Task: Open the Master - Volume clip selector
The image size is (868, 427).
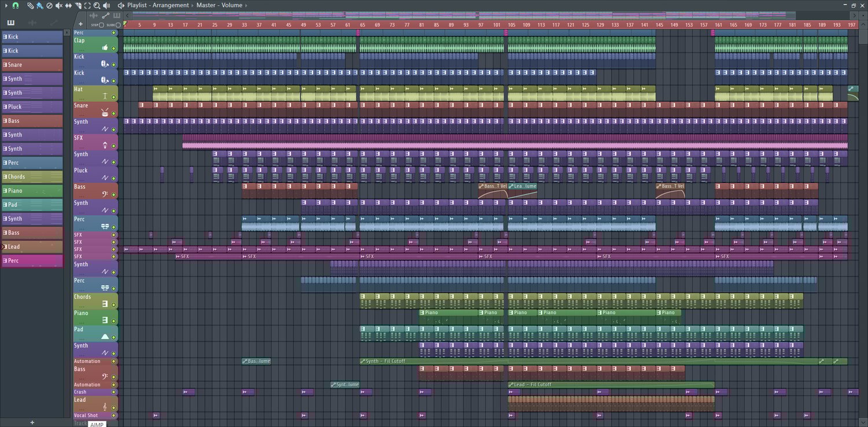Action: [219, 5]
